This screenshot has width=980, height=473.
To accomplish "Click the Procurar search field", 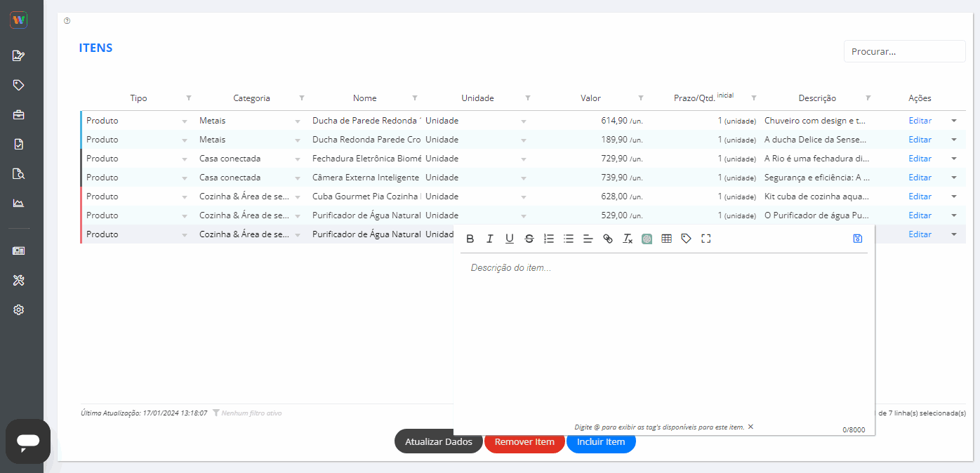I will [x=904, y=51].
